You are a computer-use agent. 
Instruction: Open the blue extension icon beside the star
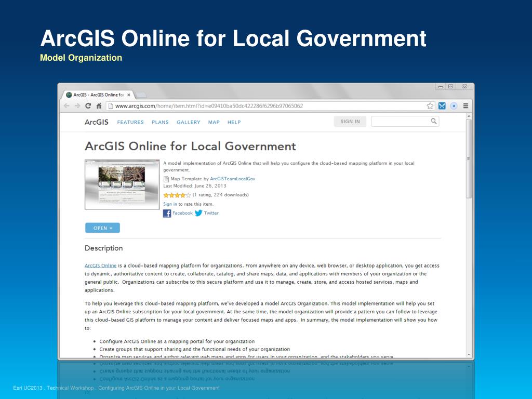[442, 106]
